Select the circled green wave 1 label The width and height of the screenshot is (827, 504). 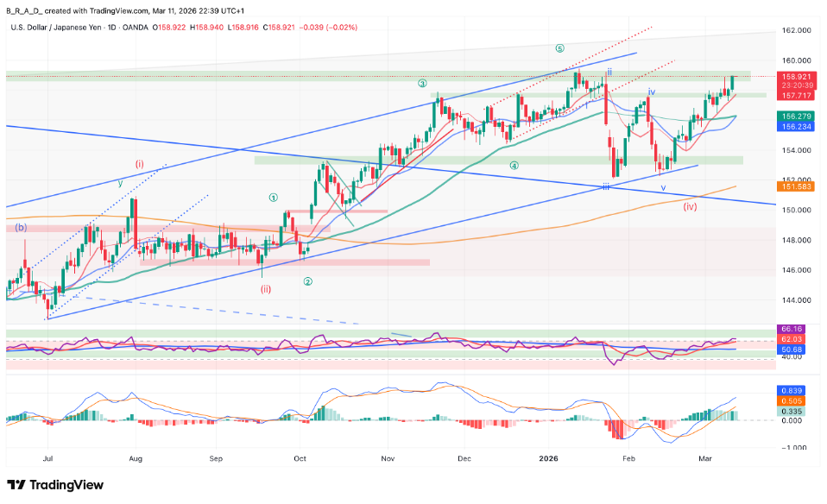(274, 197)
